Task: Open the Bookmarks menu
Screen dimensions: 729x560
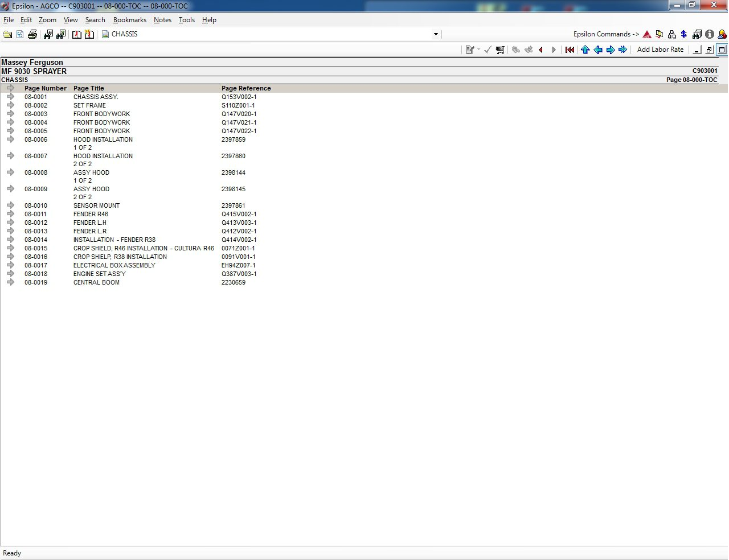Action: [x=129, y=20]
